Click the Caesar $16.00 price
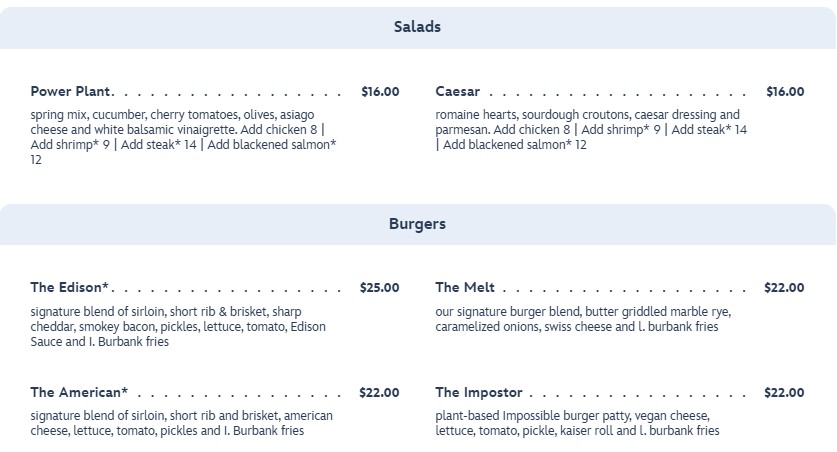 785,92
